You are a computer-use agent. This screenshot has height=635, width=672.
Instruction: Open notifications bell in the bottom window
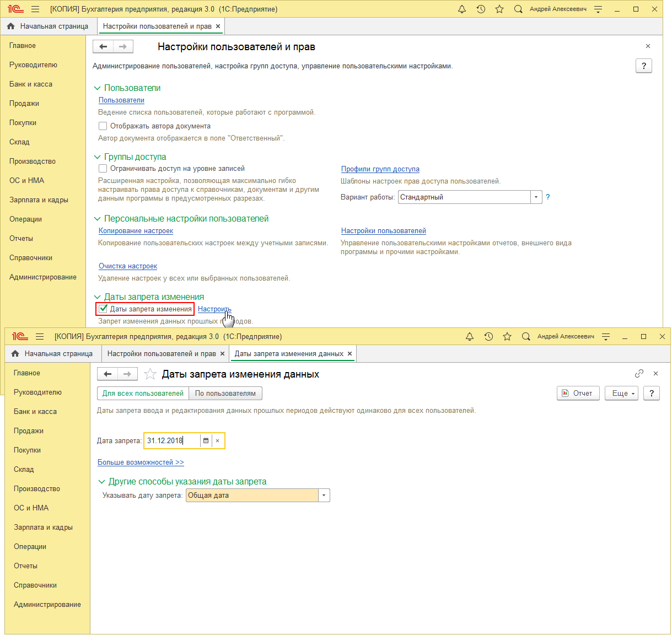(x=470, y=337)
